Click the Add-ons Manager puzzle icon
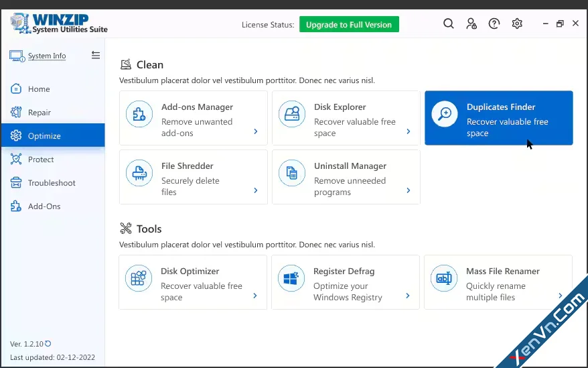This screenshot has height=368, width=588. [139, 114]
